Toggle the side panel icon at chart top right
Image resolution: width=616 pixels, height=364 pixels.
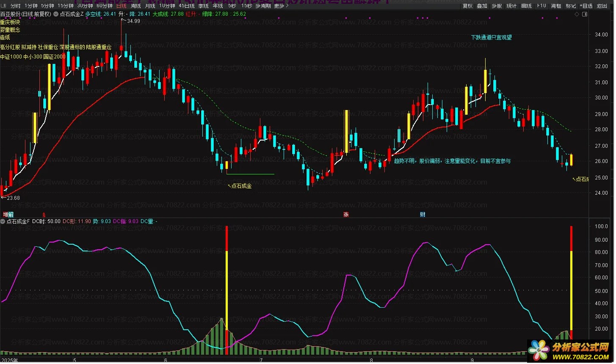pos(585,14)
